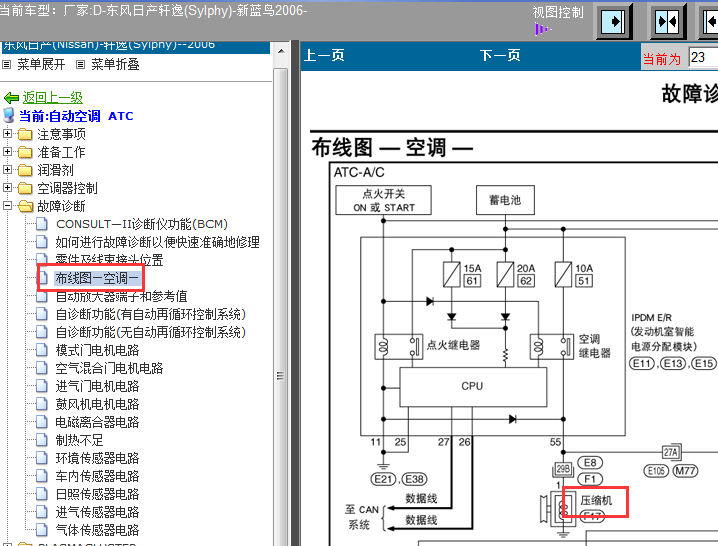Click the 点火继电器 label
Screen dimensions: 718x546
point(453,345)
